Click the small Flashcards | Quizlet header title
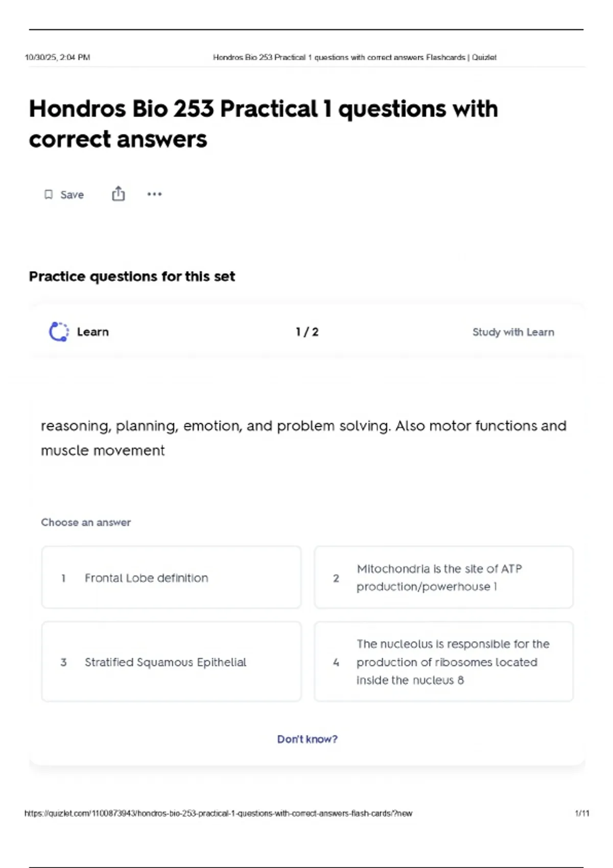The width and height of the screenshot is (613, 868). pos(355,57)
